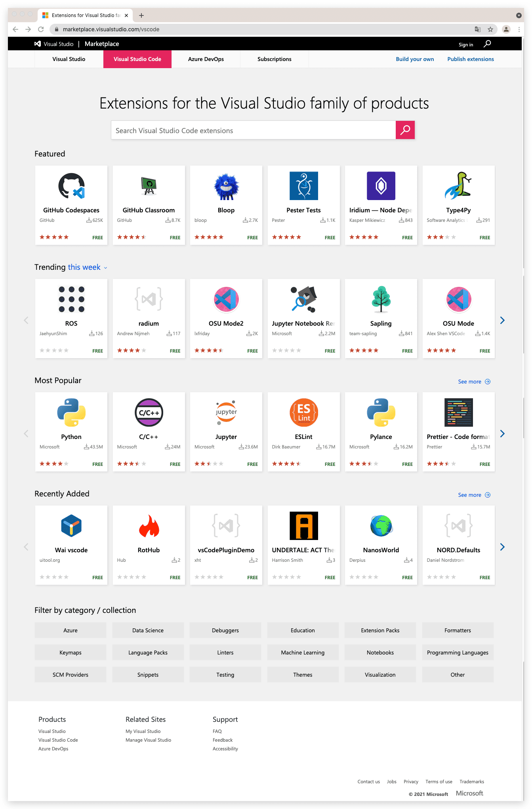Filter by the Programming Languages category
Image resolution: width=532 pixels, height=809 pixels.
coord(458,653)
